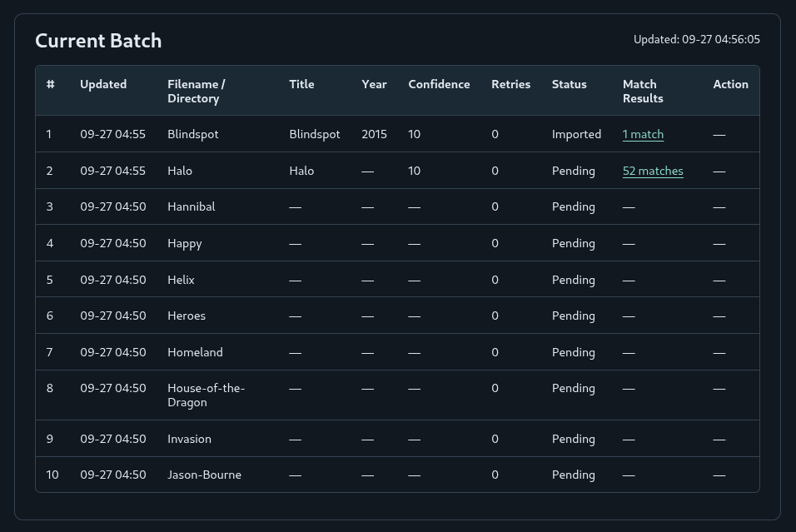This screenshot has height=532, width=796.
Task: Open the '52 matches' link for Halo
Action: [x=653, y=171]
